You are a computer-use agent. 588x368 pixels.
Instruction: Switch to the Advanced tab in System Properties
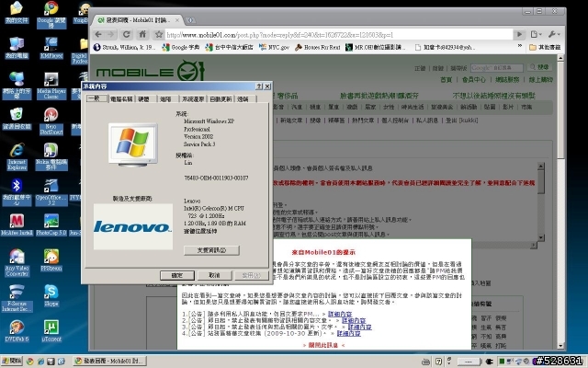pyautogui.click(x=166, y=98)
